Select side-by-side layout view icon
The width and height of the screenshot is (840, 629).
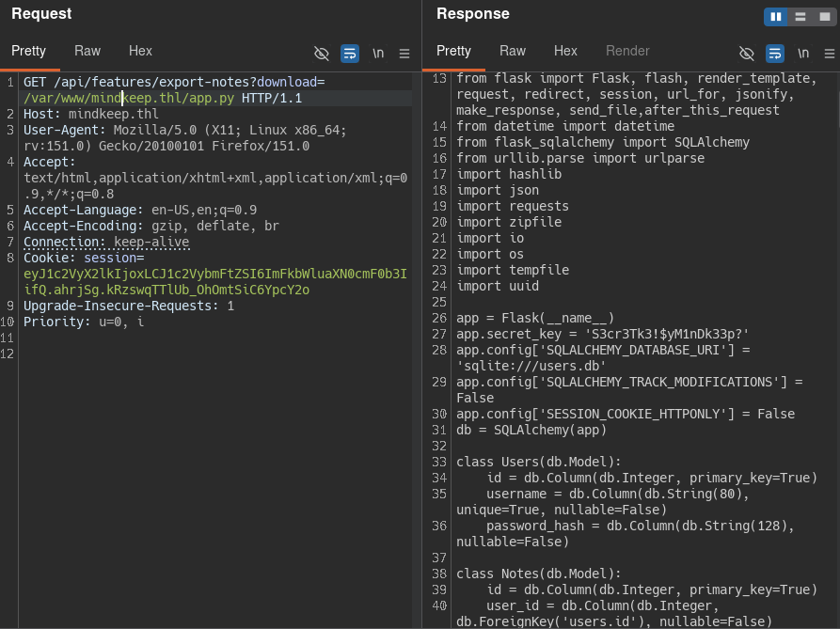776,17
